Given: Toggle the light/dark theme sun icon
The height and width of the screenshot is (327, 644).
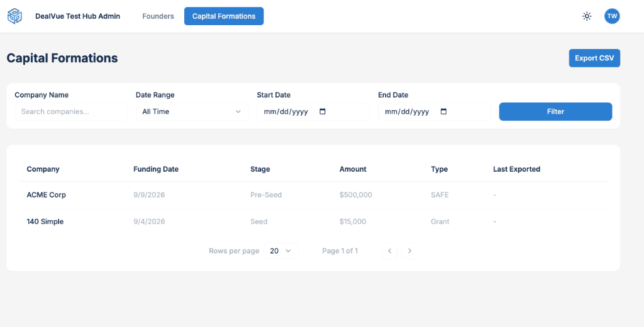Looking at the screenshot, I should 587,16.
